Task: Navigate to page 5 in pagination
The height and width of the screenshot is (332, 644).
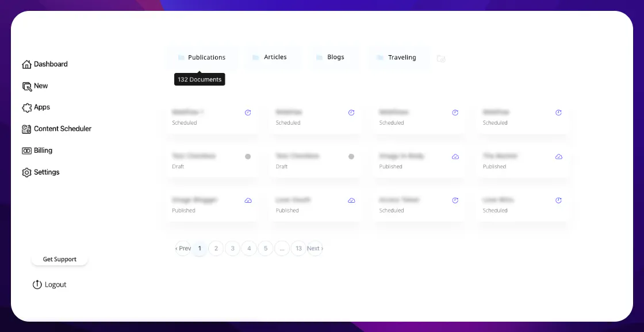Action: tap(266, 248)
